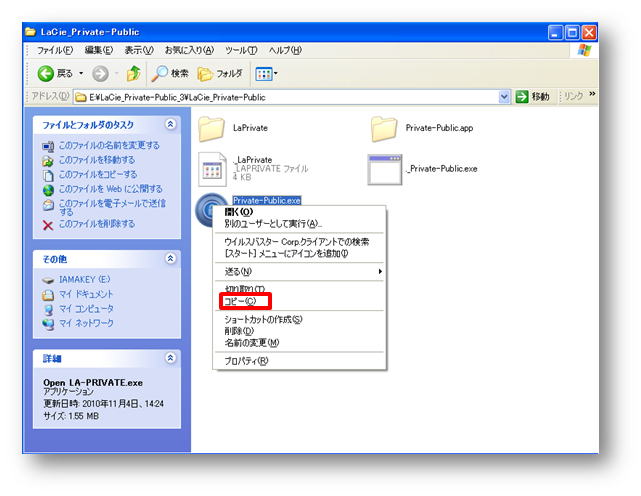Click the Windows flag logo in menu bar
Screen dimensions: 641x496
pyautogui.click(x=585, y=50)
